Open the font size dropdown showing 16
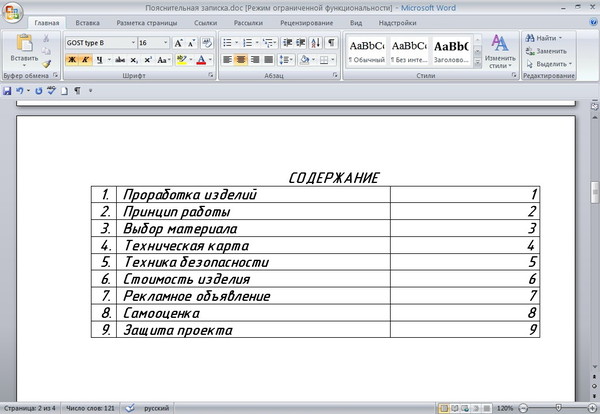600x414 pixels. (164, 43)
